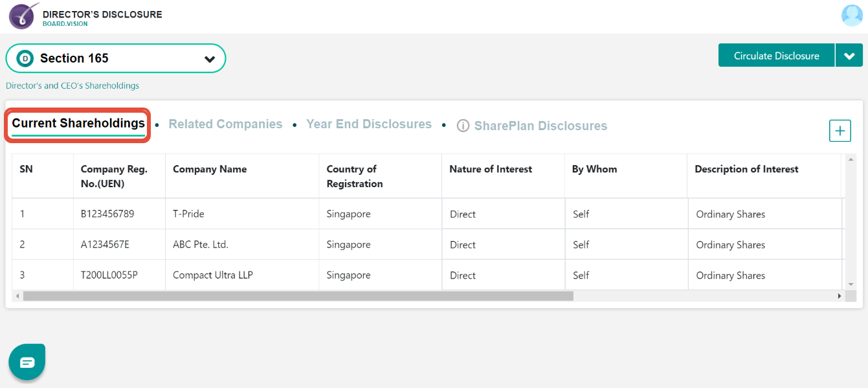Click the SharePlan Disclosures tab
The image size is (868, 388).
[x=540, y=125]
